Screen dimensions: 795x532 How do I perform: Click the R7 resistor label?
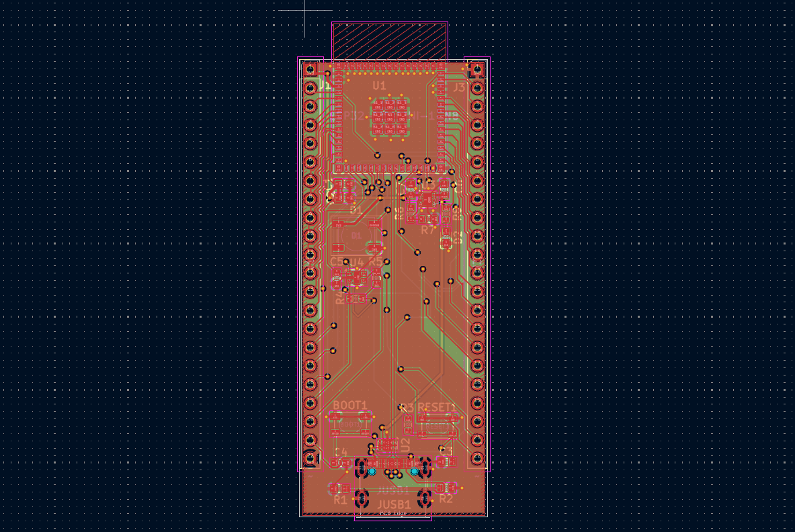coord(428,230)
